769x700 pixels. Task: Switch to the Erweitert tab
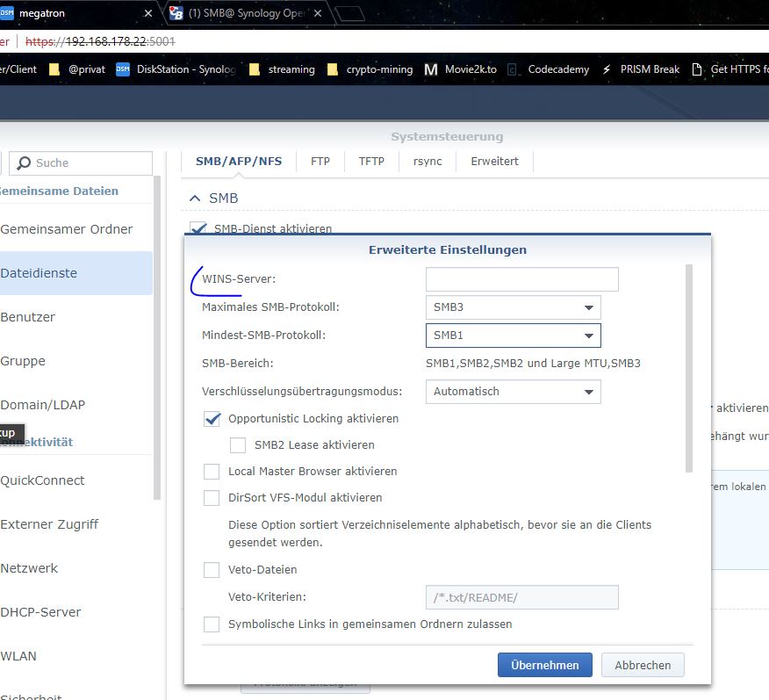click(x=494, y=162)
